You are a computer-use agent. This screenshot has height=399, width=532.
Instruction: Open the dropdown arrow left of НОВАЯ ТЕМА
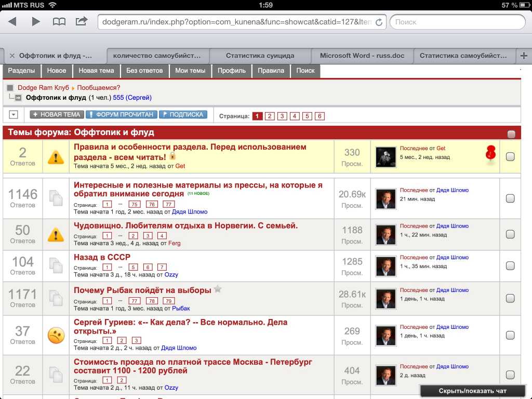click(14, 115)
